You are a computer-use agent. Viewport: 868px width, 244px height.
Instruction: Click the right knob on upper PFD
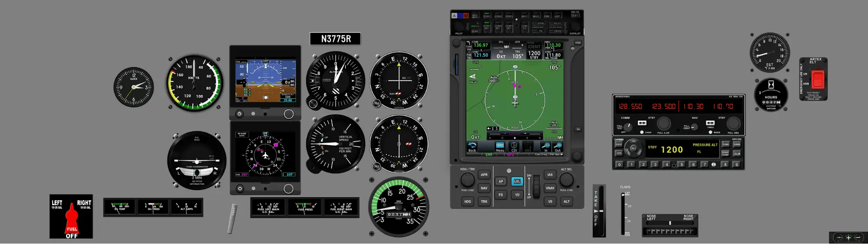pyautogui.click(x=289, y=114)
